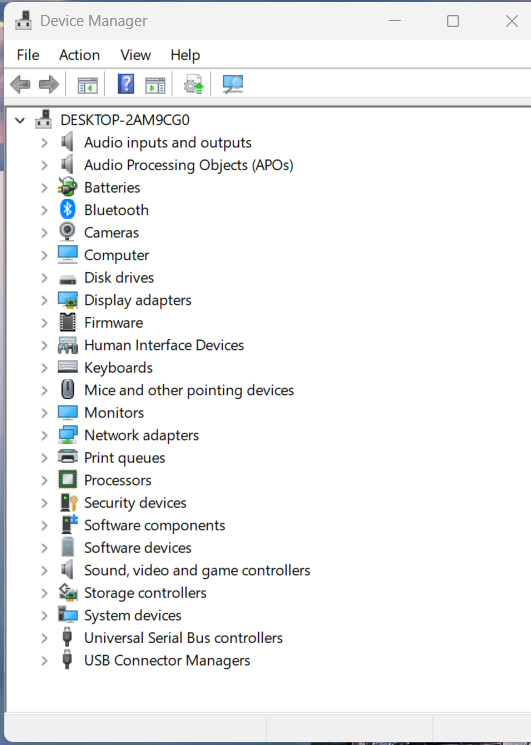Expand the System devices chevron
This screenshot has height=745, width=531.
click(x=44, y=615)
